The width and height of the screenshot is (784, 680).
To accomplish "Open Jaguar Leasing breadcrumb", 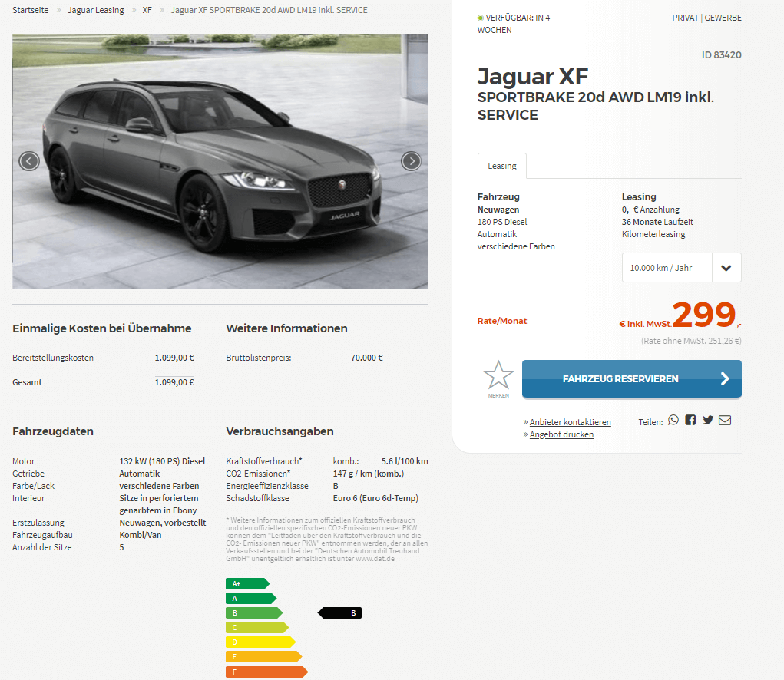I will (x=95, y=10).
